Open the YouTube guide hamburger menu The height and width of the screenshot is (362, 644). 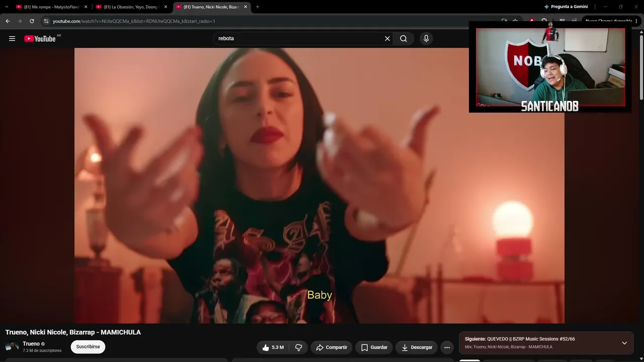[x=12, y=39]
